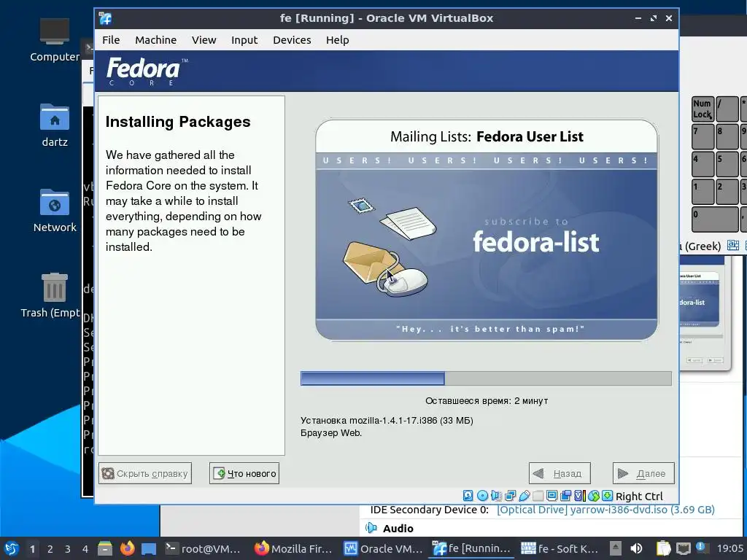The image size is (747, 560).
Task: Click the fedora-list mailing list banner
Action: coord(487,230)
